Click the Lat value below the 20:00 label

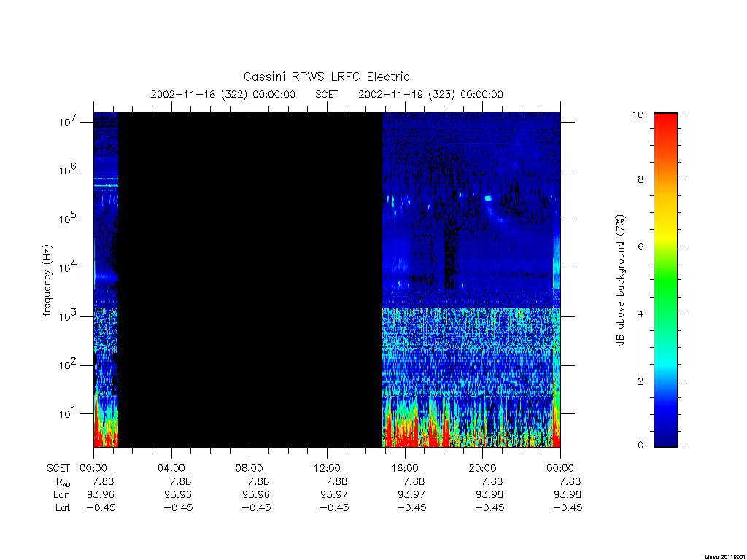tap(489, 507)
